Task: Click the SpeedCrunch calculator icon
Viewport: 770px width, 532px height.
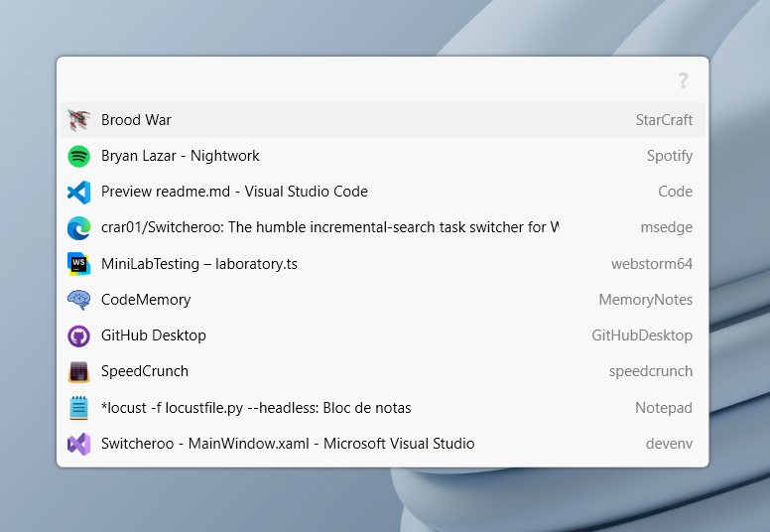Action: [x=78, y=372]
